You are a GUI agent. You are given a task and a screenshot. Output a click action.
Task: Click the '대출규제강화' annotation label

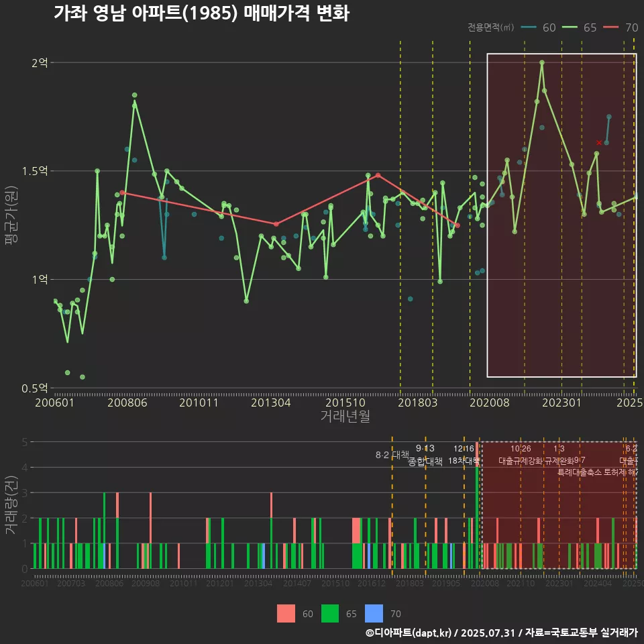click(521, 461)
